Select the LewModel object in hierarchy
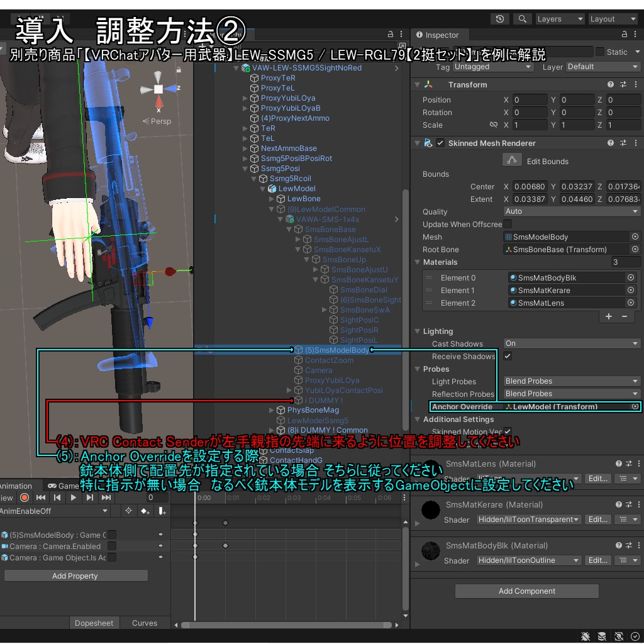Viewport: 644px width, 644px height. click(x=297, y=189)
